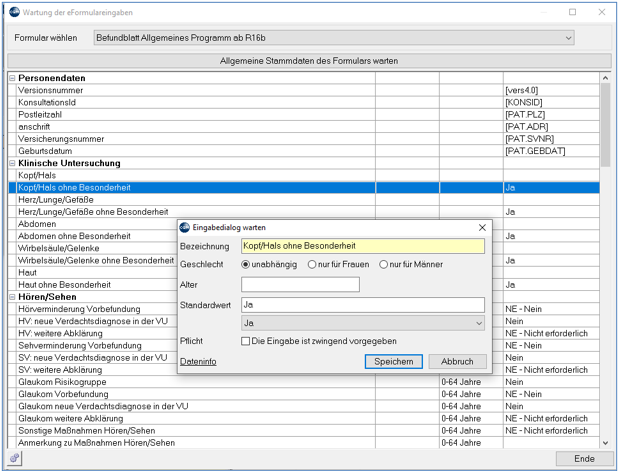Select the Geburtsdatum row
The height and width of the screenshot is (471, 619).
[304, 151]
